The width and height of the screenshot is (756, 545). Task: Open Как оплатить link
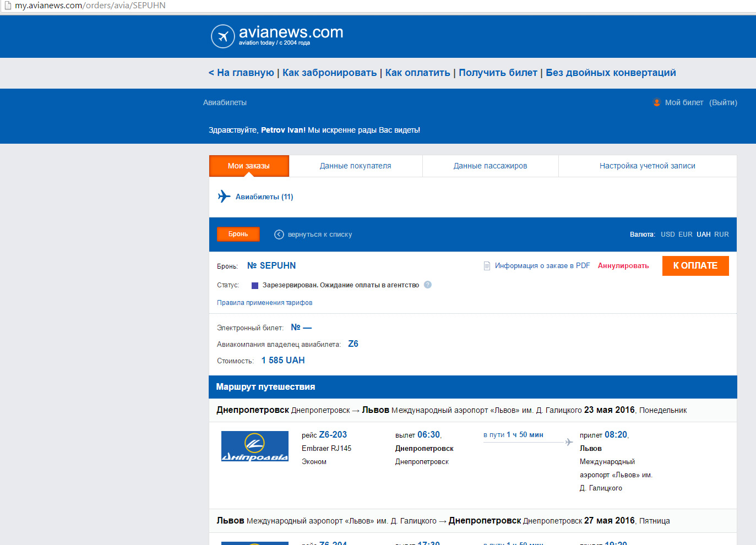418,73
